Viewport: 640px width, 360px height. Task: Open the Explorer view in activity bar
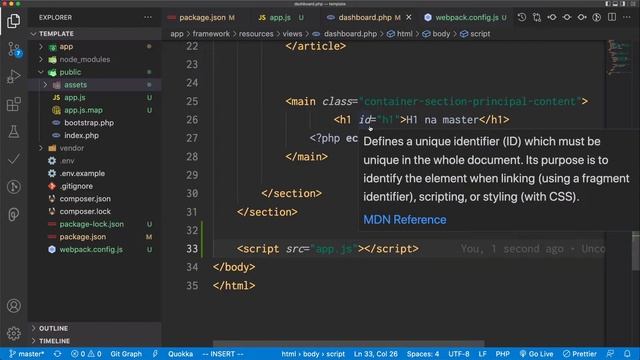pos(13,20)
